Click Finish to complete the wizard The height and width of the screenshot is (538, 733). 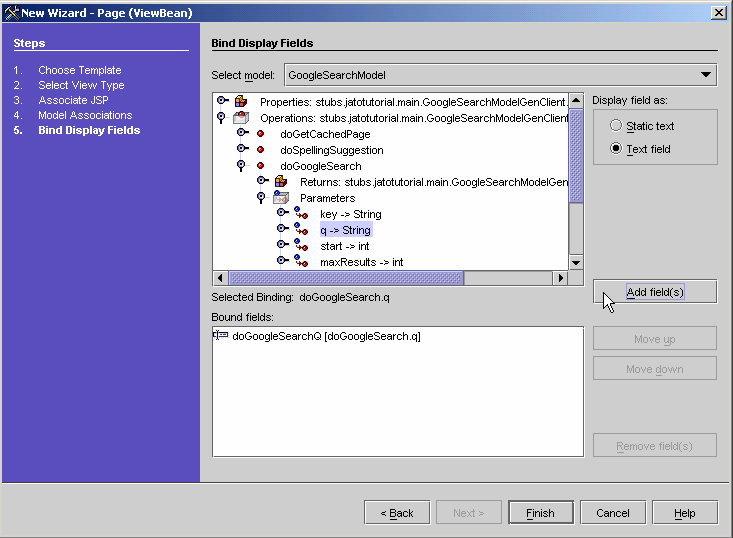(541, 513)
